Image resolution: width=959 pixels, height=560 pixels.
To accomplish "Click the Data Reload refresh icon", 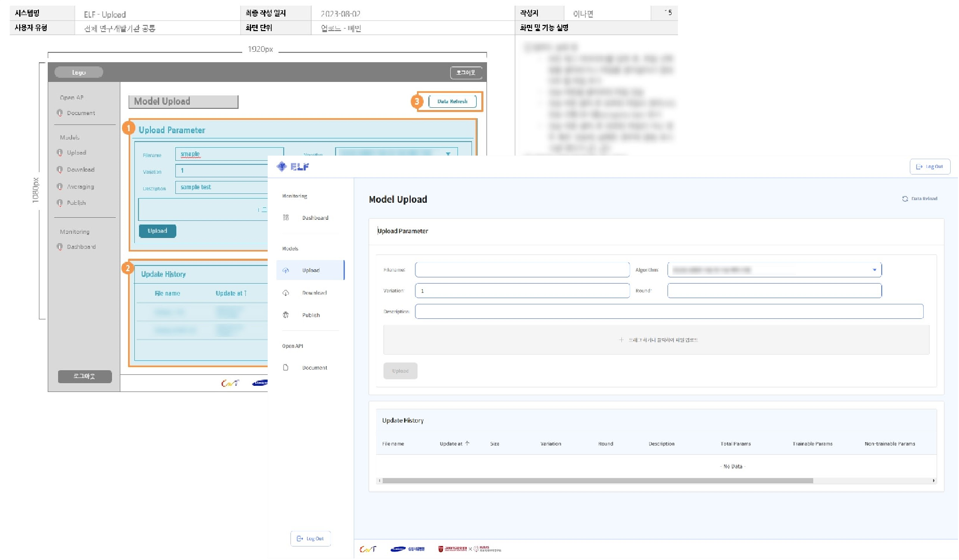I will [x=905, y=199].
